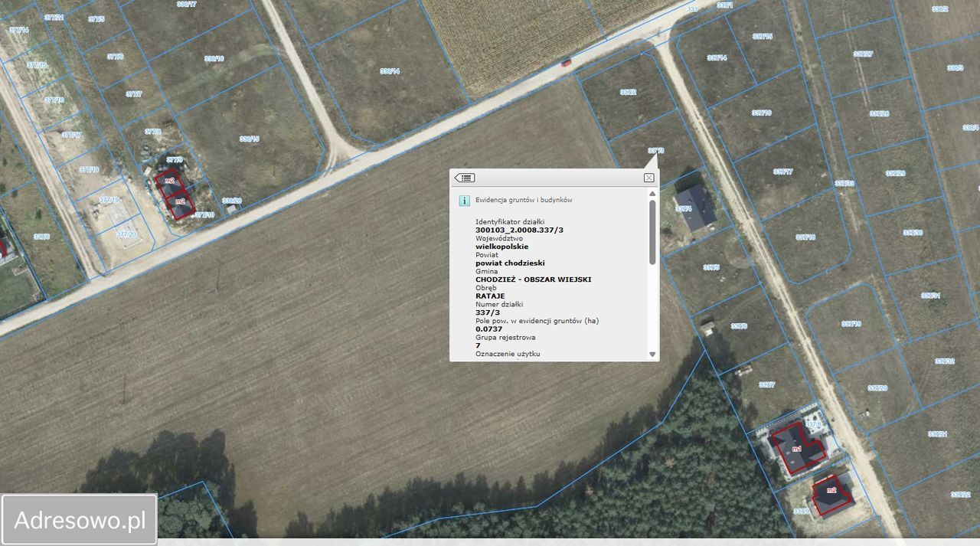
Task: Select parcel 330/16 on the map
Action: pos(214,59)
